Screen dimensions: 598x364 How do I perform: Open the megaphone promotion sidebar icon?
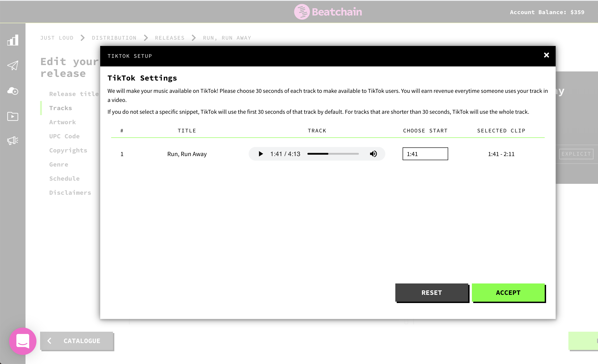(13, 141)
